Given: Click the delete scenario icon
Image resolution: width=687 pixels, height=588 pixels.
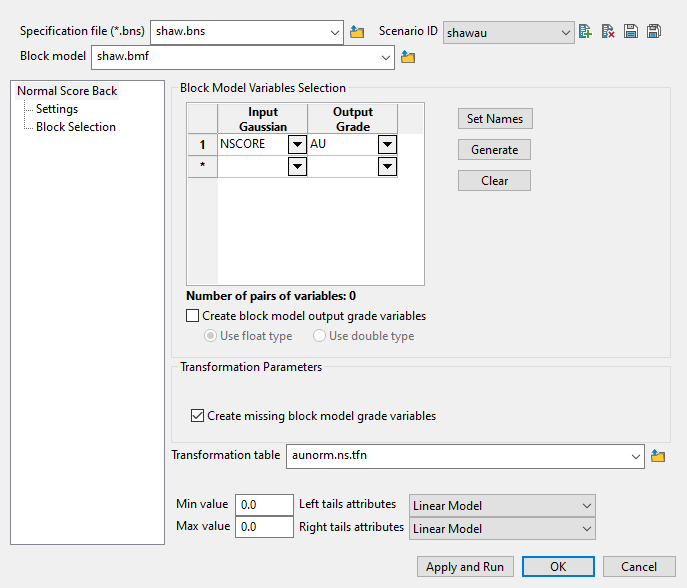Looking at the screenshot, I should pos(608,32).
